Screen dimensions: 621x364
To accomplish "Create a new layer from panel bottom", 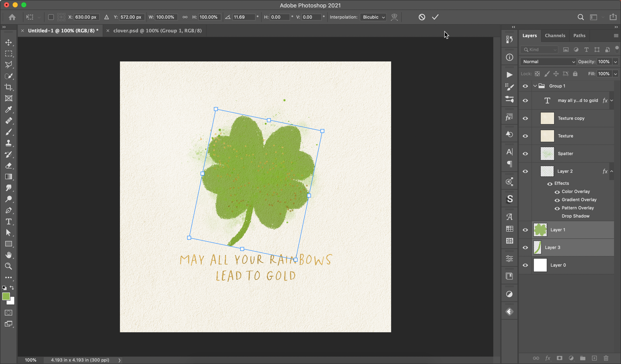I will click(594, 358).
